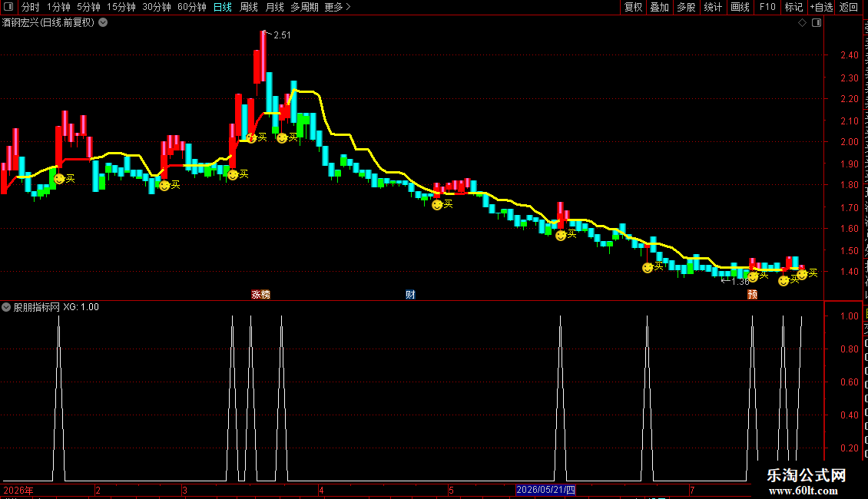The width and height of the screenshot is (868, 499).
Task: Select the 60分钟 period
Action: pos(191,7)
